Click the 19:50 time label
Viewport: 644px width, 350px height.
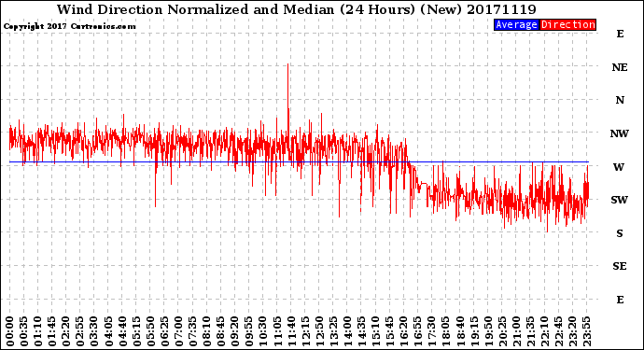(488, 331)
